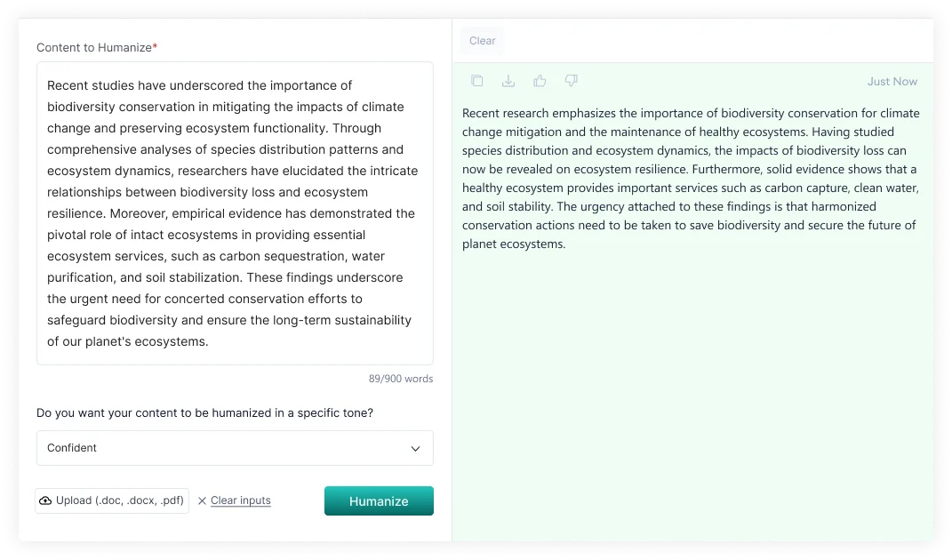Click the Clear button above output
The height and width of the screenshot is (560, 952).
[x=482, y=41]
